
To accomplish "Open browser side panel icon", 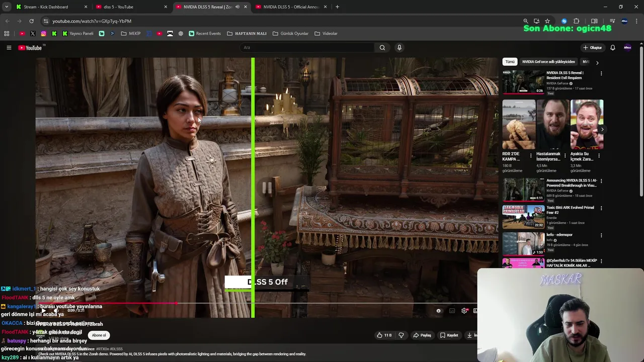I will tap(594, 21).
